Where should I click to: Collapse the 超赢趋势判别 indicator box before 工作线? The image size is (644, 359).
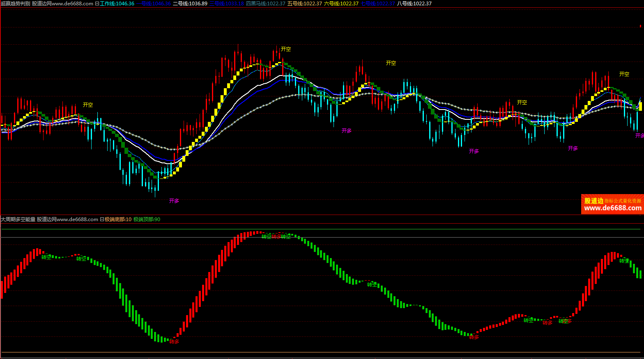tap(97, 4)
